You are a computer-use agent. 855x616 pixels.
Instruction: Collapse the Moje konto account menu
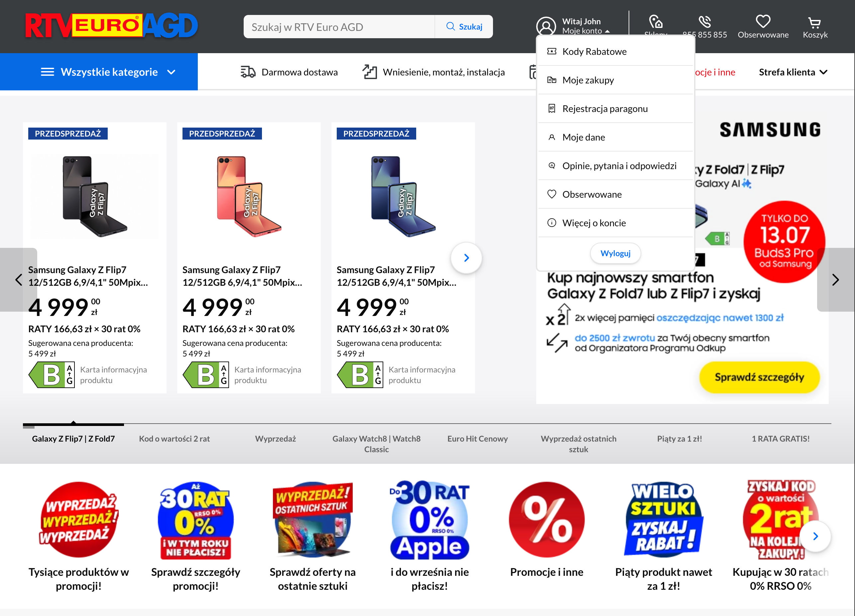(x=586, y=31)
